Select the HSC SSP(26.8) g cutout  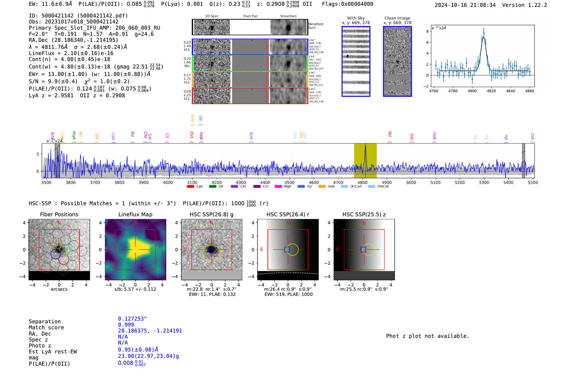tap(211, 250)
